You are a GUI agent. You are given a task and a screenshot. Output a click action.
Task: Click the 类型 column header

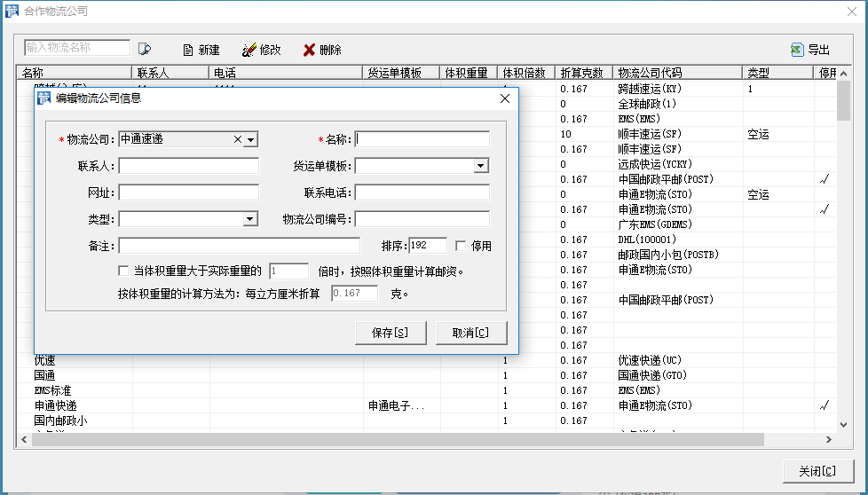[777, 73]
